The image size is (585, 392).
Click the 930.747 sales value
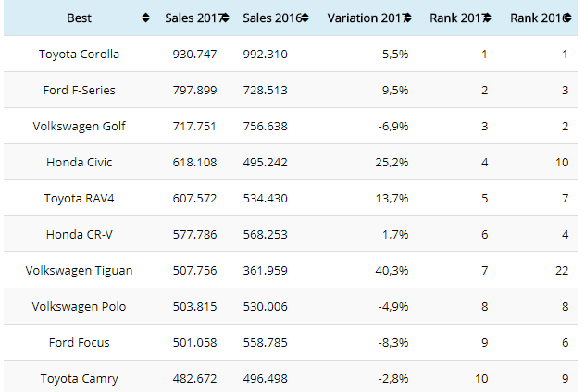[x=194, y=54]
